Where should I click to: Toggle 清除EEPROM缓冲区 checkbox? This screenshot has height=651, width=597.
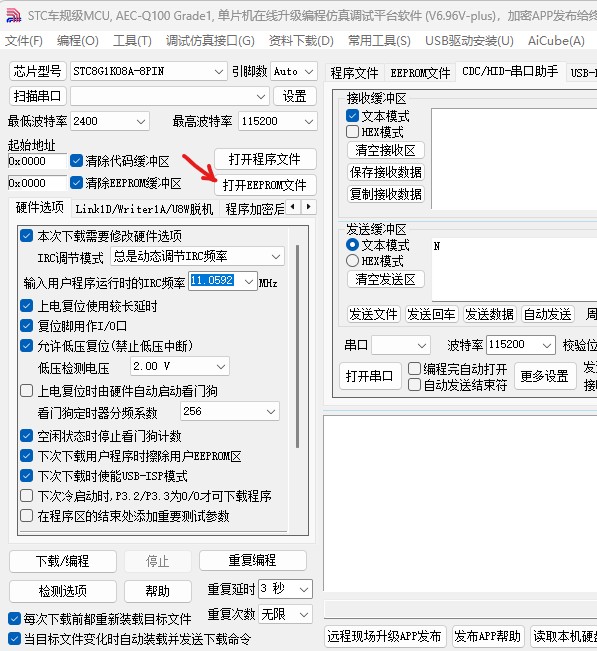pyautogui.click(x=76, y=183)
